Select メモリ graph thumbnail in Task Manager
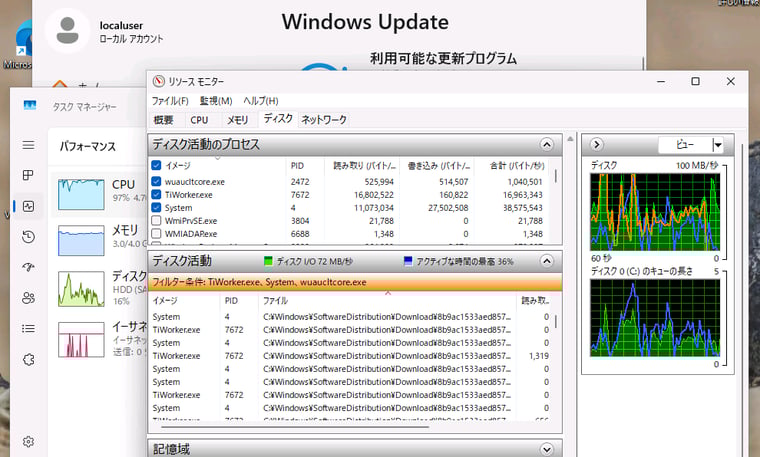 point(81,240)
